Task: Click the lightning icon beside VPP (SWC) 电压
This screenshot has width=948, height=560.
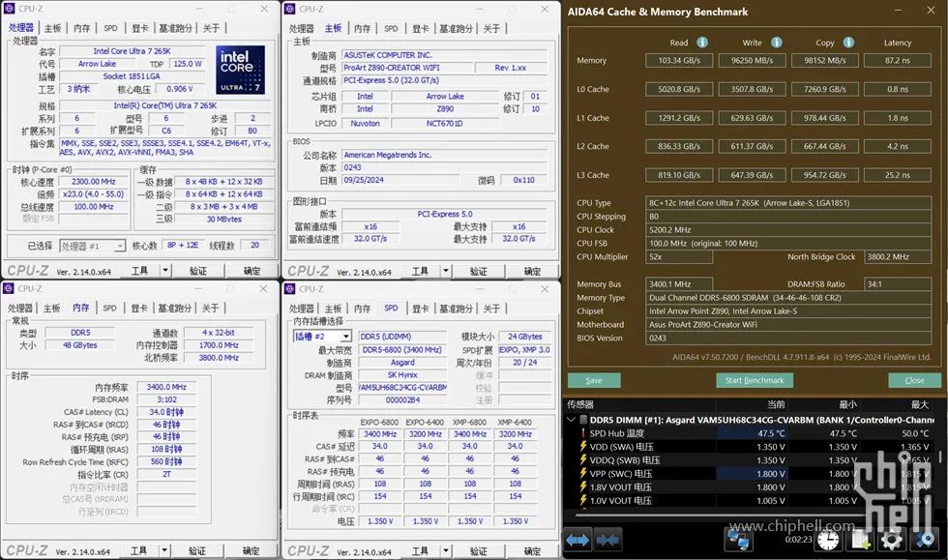Action: [x=583, y=474]
